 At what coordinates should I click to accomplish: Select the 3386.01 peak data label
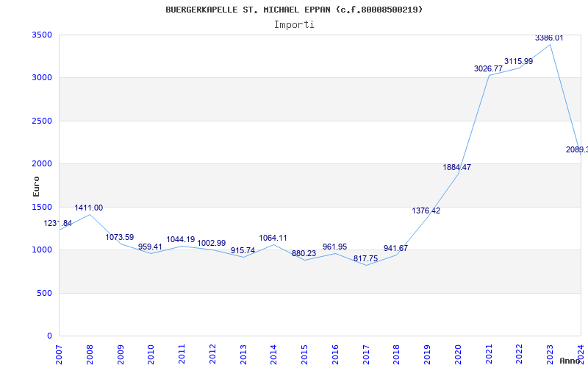549,38
